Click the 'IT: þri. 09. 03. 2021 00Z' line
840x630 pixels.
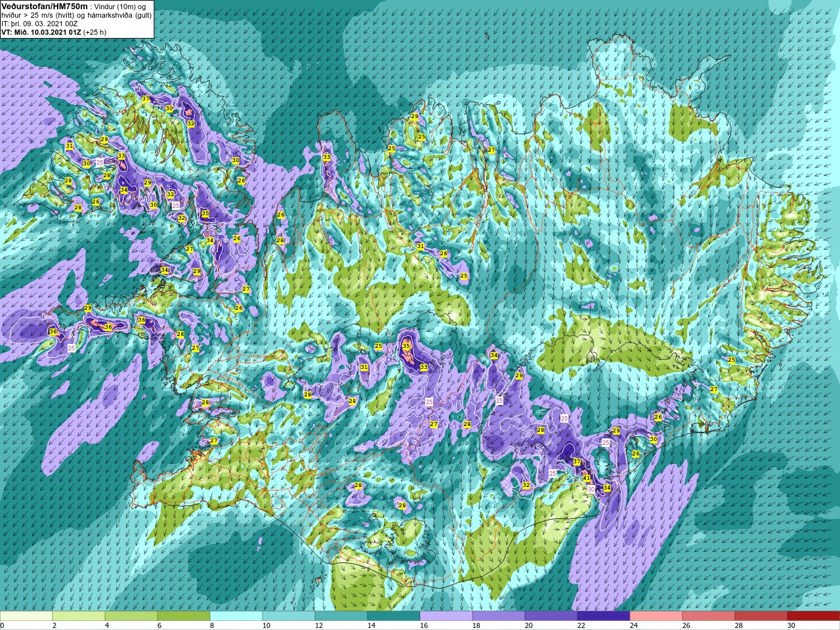click(39, 24)
